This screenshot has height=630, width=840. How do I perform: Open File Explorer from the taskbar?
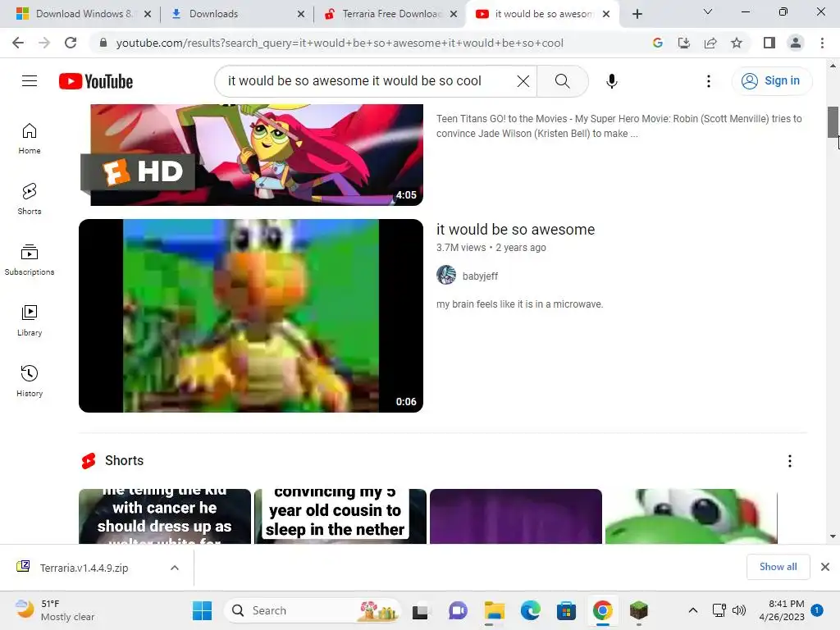click(494, 610)
